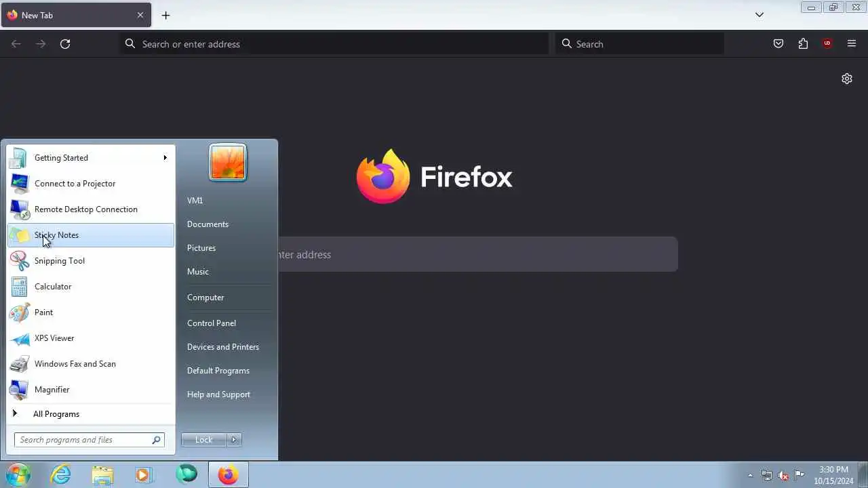
Task: Open Save to Pocket
Action: pyautogui.click(x=778, y=44)
